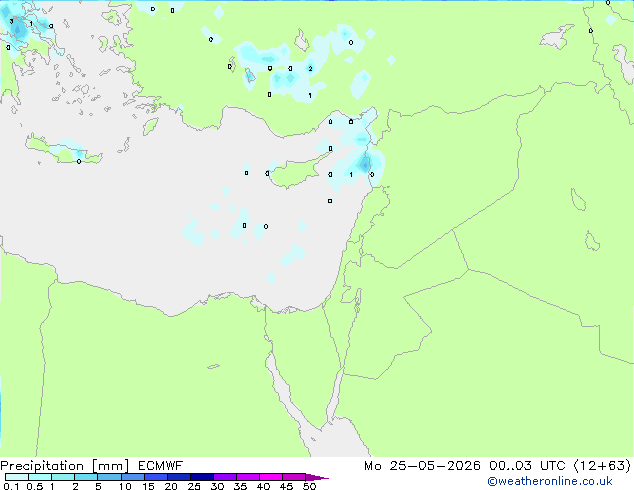Click the 'Precipitation [mm]' title text
The height and width of the screenshot is (490, 634).
click(65, 466)
